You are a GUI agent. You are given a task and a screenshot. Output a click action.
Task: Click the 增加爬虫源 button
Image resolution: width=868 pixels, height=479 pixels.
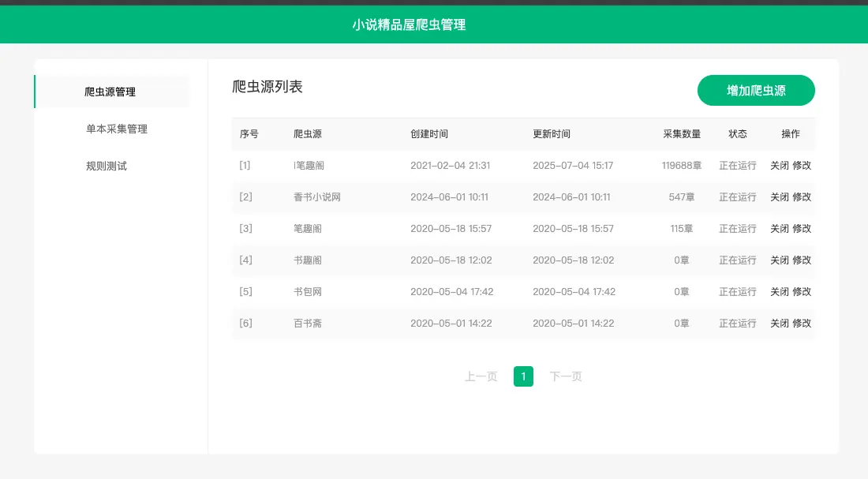pyautogui.click(x=756, y=90)
